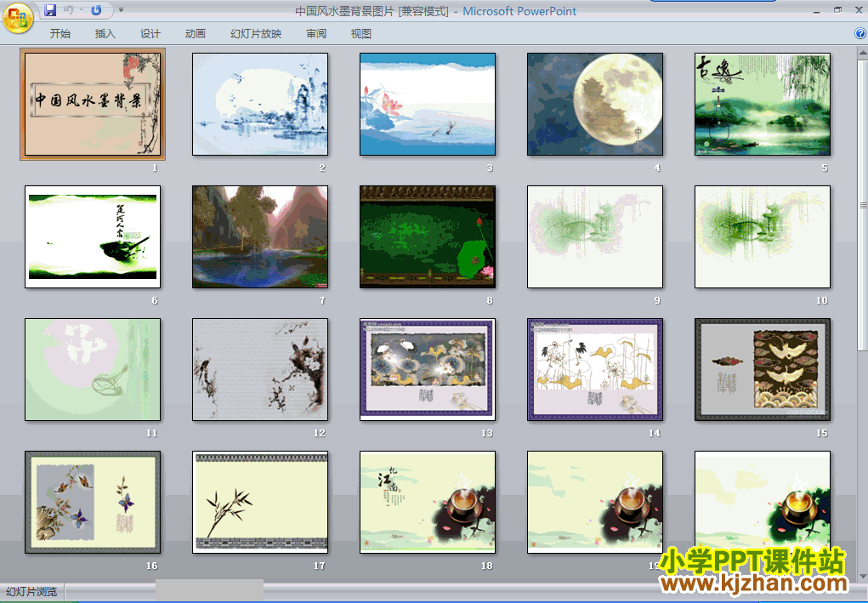The height and width of the screenshot is (603, 868).
Task: Select slide 5 with green willow landscape
Action: [763, 104]
